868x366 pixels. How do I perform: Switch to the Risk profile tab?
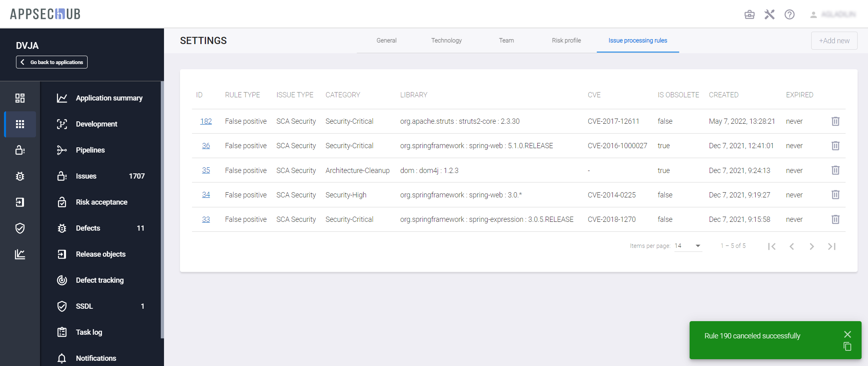pyautogui.click(x=566, y=40)
